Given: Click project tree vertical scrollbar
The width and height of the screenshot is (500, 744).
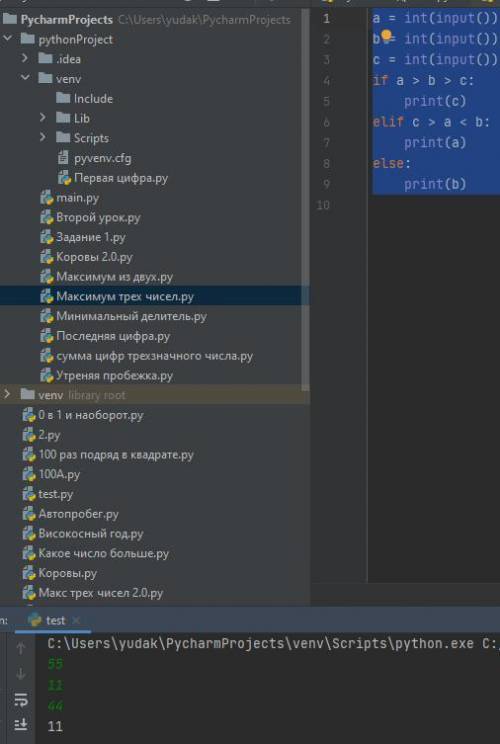Looking at the screenshot, I should click(306, 199).
